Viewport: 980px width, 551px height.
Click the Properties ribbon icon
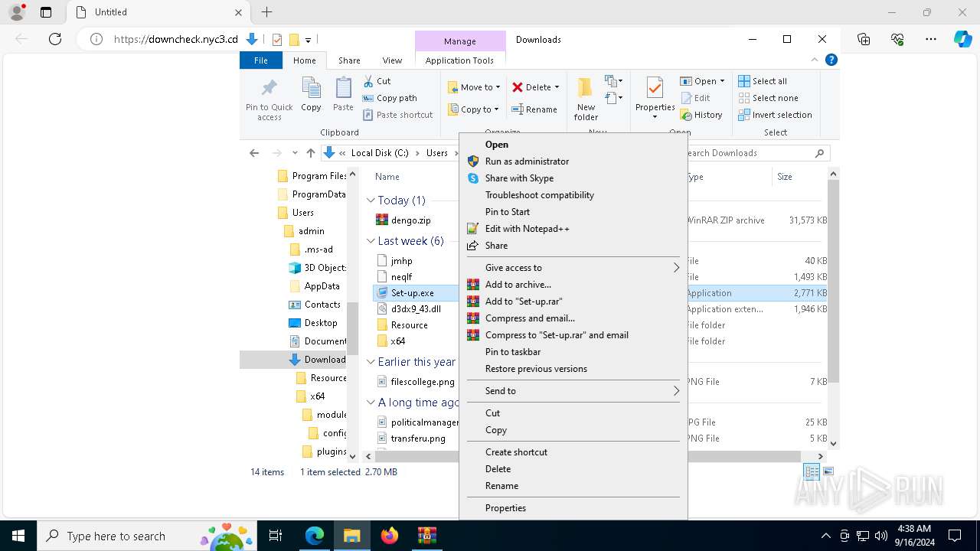(x=655, y=99)
